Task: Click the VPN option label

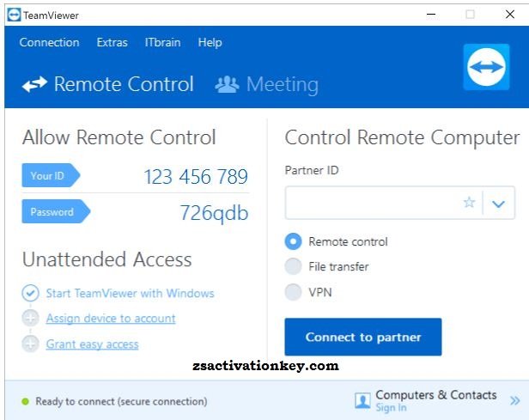Action: click(320, 292)
